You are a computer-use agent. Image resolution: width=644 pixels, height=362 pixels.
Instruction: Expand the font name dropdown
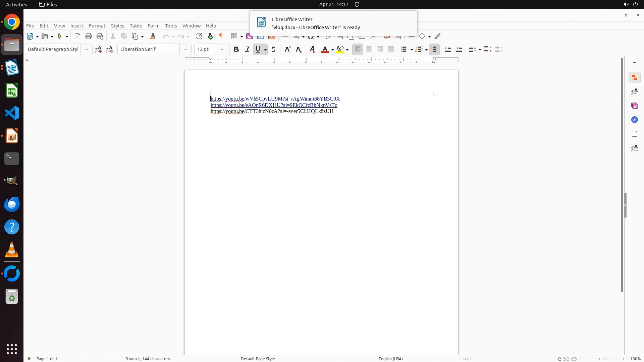pos(185,50)
